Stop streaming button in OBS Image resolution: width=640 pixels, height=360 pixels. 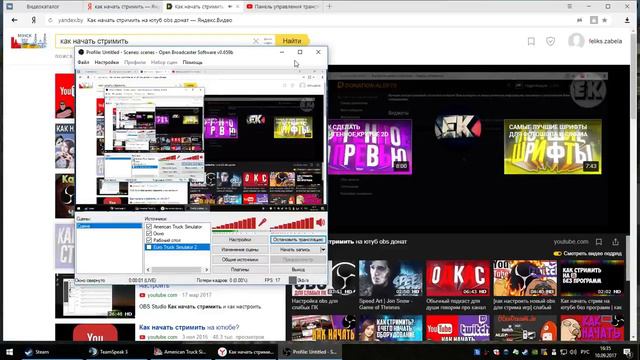(x=298, y=240)
